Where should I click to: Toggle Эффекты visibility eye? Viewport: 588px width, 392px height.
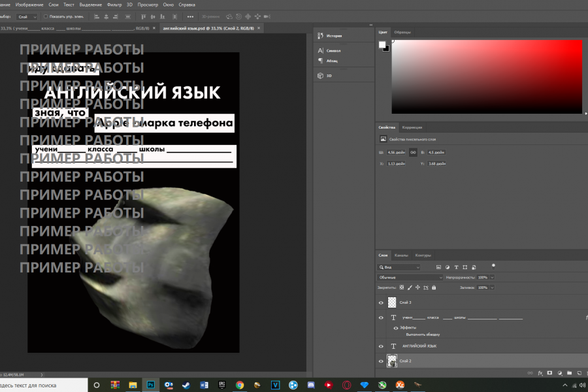396,328
